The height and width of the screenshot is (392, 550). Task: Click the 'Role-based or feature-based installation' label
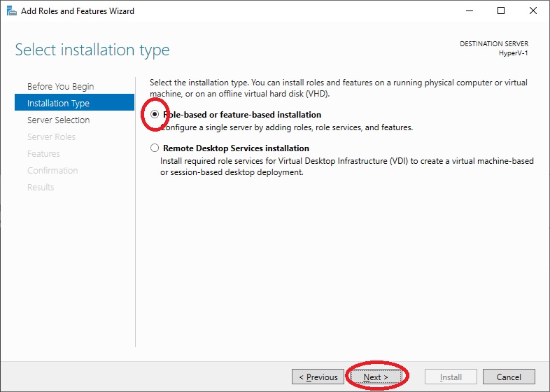[242, 115]
